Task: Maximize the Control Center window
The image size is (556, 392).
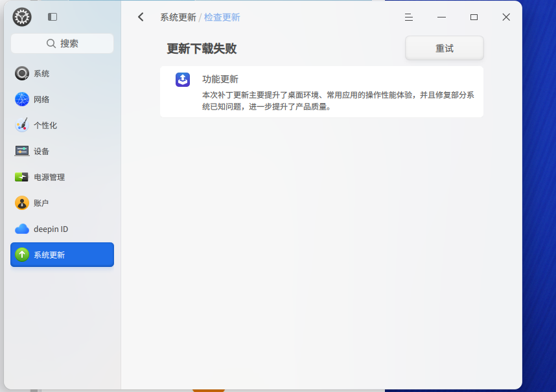Action: coord(474,17)
